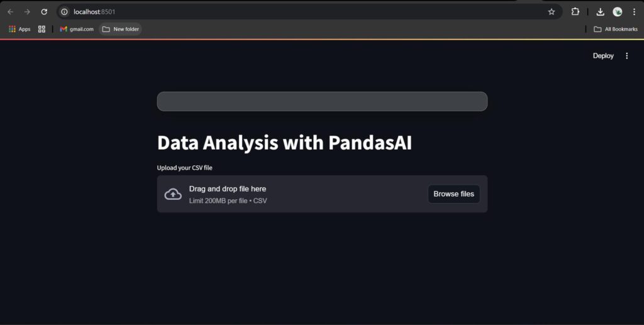Bookmark this page with the star icon
This screenshot has width=644, height=325.
tap(552, 12)
